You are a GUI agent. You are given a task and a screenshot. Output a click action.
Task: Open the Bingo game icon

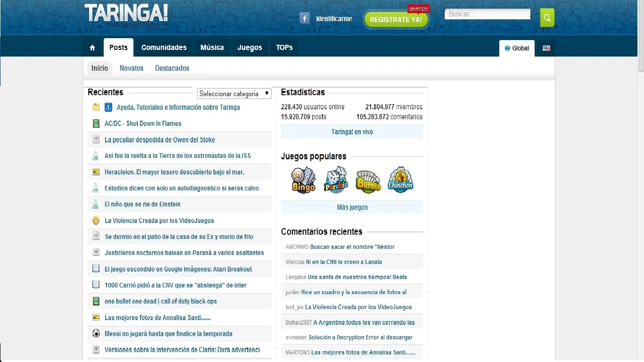pyautogui.click(x=303, y=180)
